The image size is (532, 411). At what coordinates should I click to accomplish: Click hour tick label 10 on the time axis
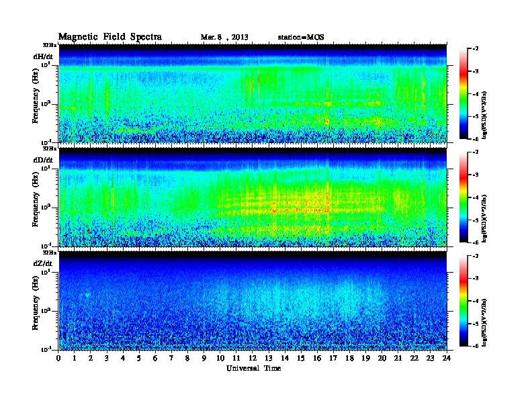(220, 358)
